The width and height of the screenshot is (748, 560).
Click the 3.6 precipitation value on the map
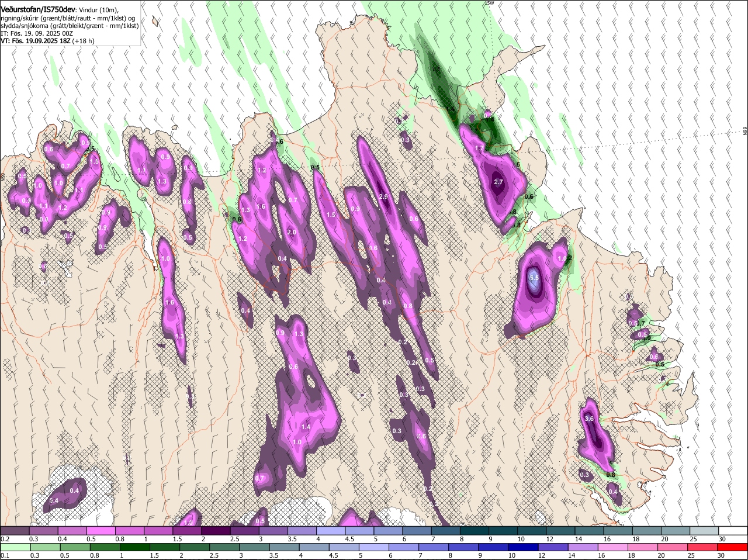pos(589,419)
